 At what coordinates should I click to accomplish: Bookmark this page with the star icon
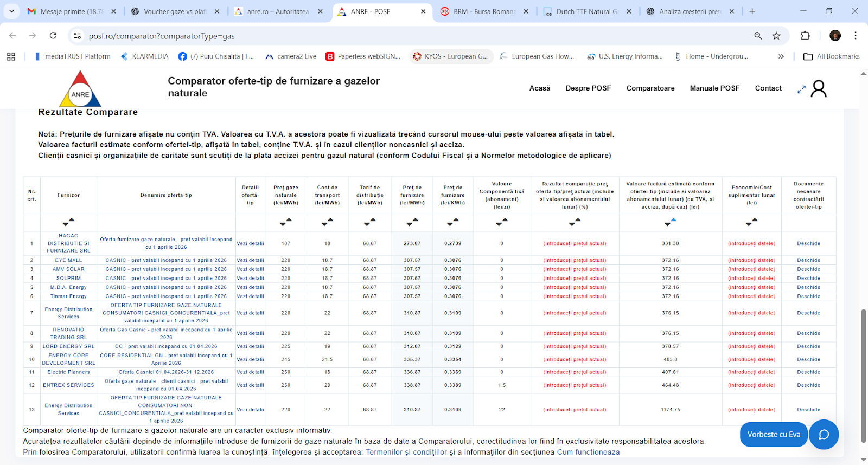click(776, 36)
